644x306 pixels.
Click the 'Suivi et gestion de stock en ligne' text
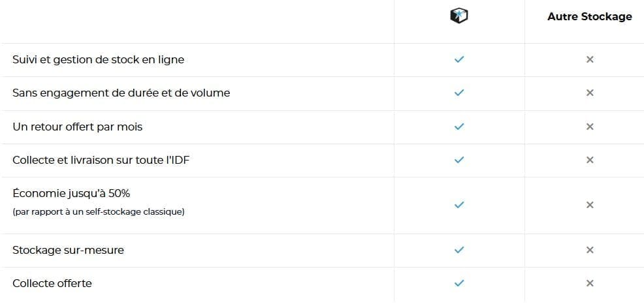click(99, 59)
